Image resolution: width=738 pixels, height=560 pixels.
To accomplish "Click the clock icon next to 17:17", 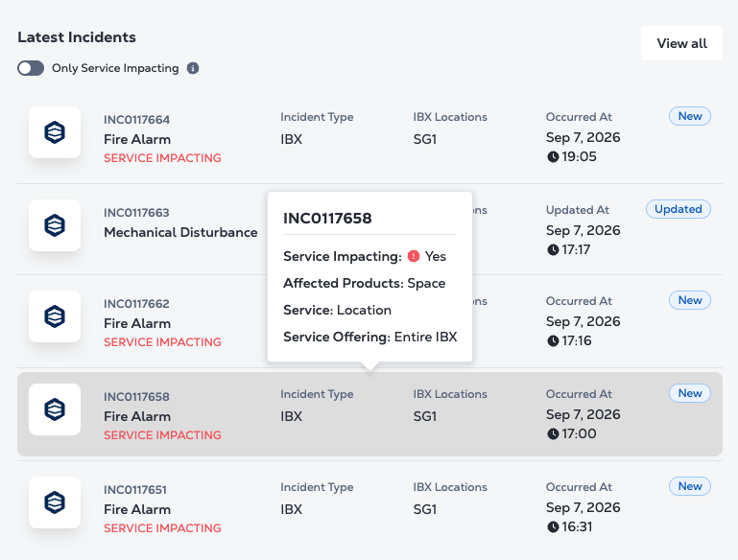I will point(553,249).
